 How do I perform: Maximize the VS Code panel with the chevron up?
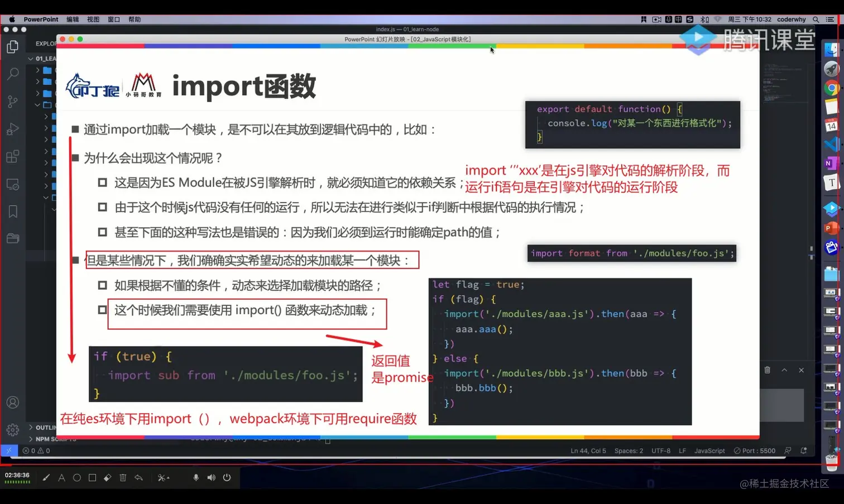pyautogui.click(x=784, y=370)
